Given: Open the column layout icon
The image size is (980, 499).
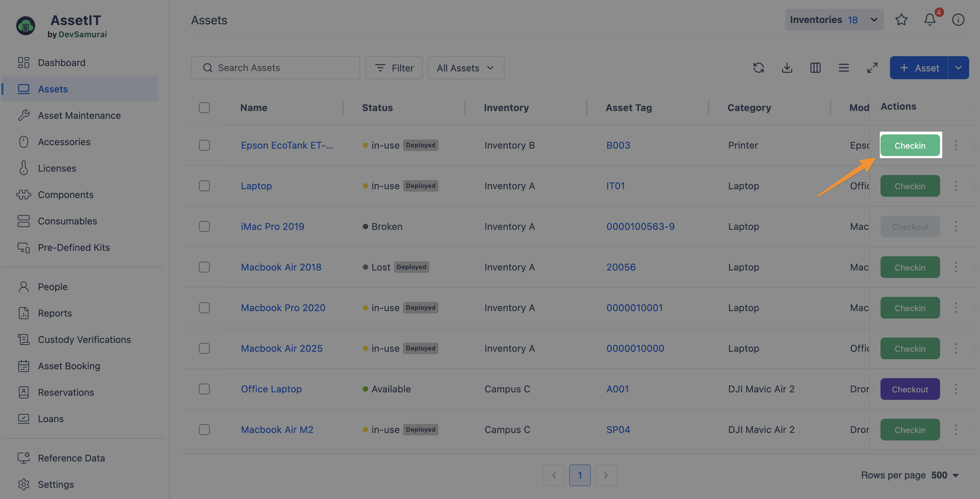Looking at the screenshot, I should click(815, 68).
